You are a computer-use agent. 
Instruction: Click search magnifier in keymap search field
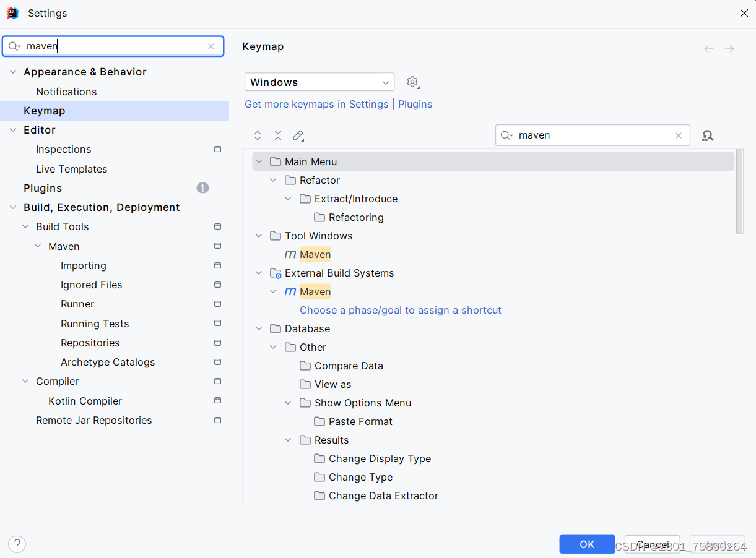click(x=507, y=135)
